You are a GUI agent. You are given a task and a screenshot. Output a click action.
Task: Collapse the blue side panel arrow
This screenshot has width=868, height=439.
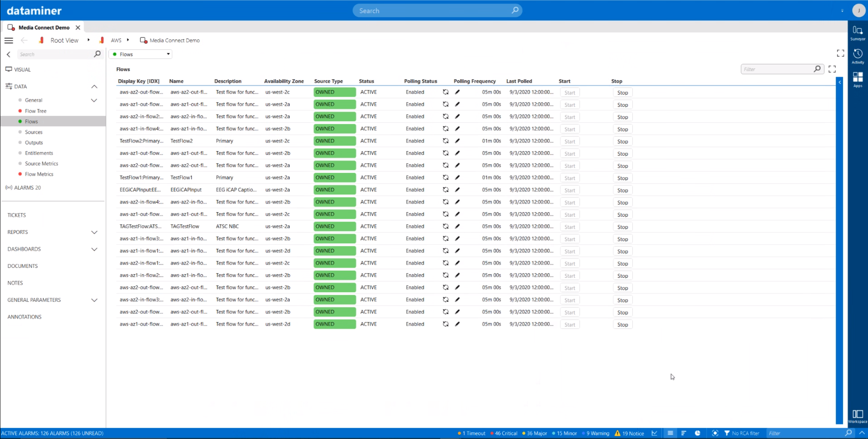(x=839, y=82)
